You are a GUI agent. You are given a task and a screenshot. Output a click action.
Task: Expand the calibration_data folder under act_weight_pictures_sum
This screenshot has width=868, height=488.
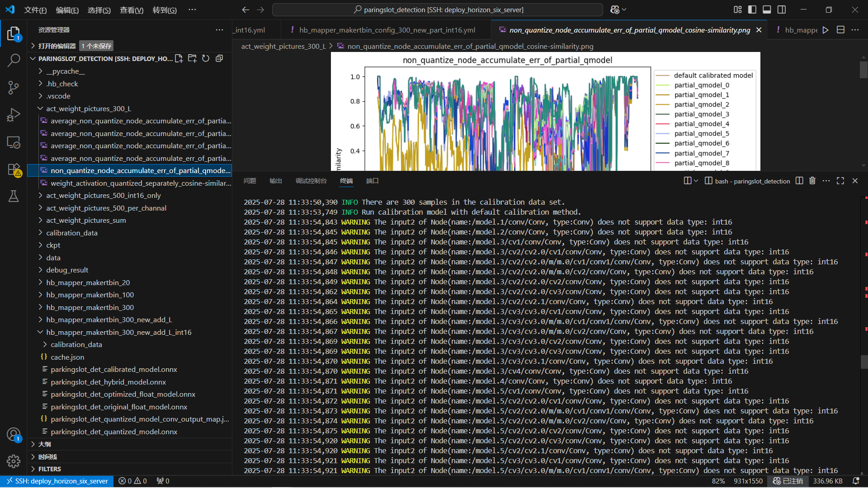(x=71, y=233)
